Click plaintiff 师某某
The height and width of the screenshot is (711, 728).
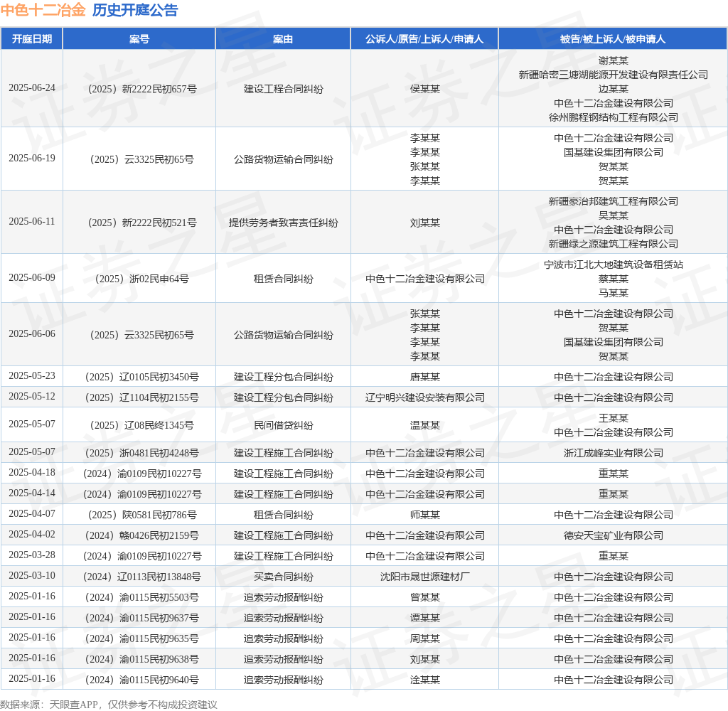click(425, 515)
